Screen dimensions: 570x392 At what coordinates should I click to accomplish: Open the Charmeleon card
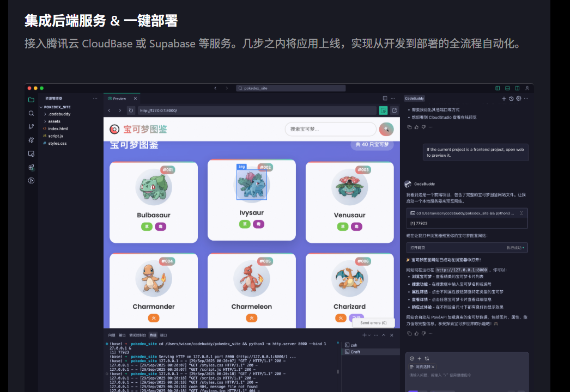click(252, 291)
